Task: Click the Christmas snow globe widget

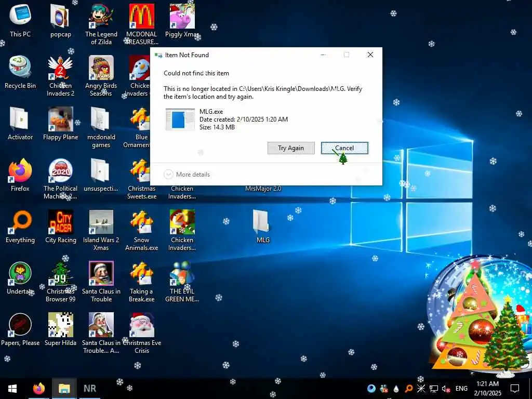Action: tap(478, 315)
